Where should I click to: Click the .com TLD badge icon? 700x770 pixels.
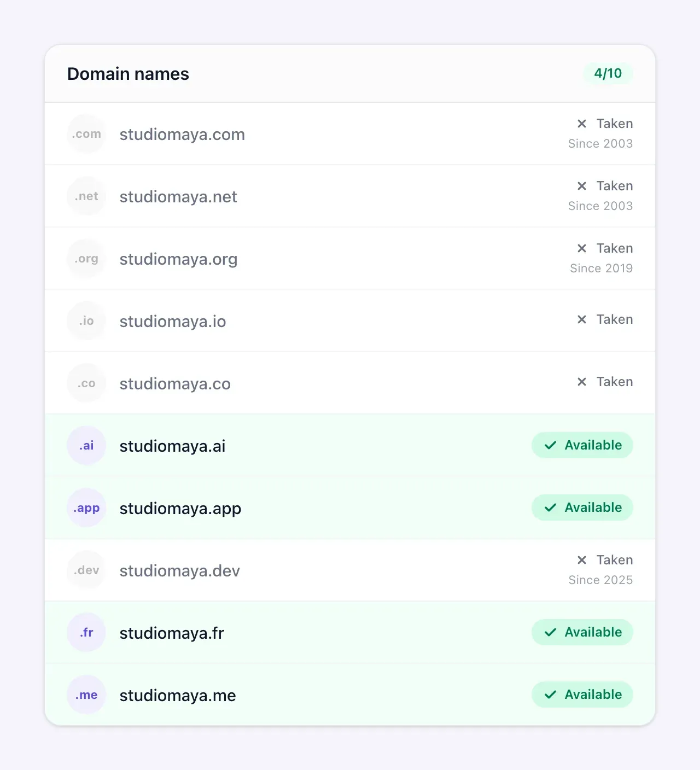86,134
